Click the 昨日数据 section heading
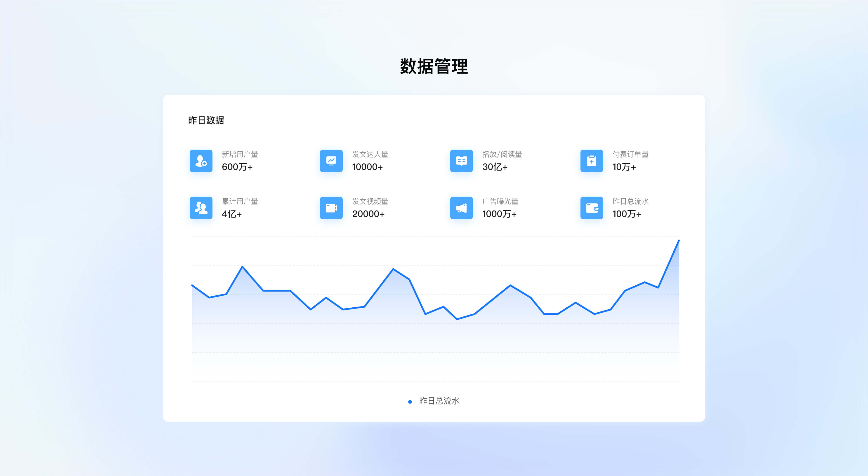The width and height of the screenshot is (868, 476). point(206,120)
